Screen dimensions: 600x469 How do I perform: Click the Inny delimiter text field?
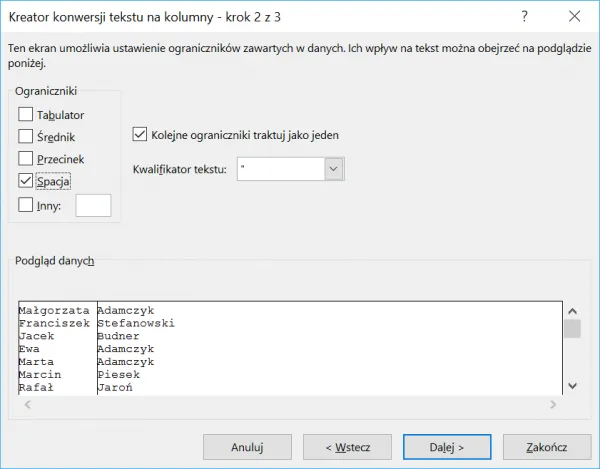click(x=93, y=205)
